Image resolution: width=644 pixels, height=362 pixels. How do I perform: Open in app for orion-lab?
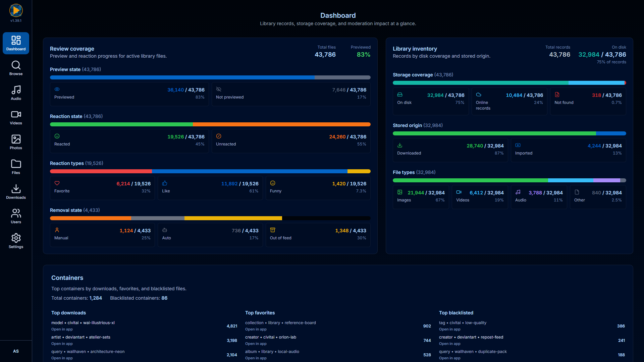(256, 344)
